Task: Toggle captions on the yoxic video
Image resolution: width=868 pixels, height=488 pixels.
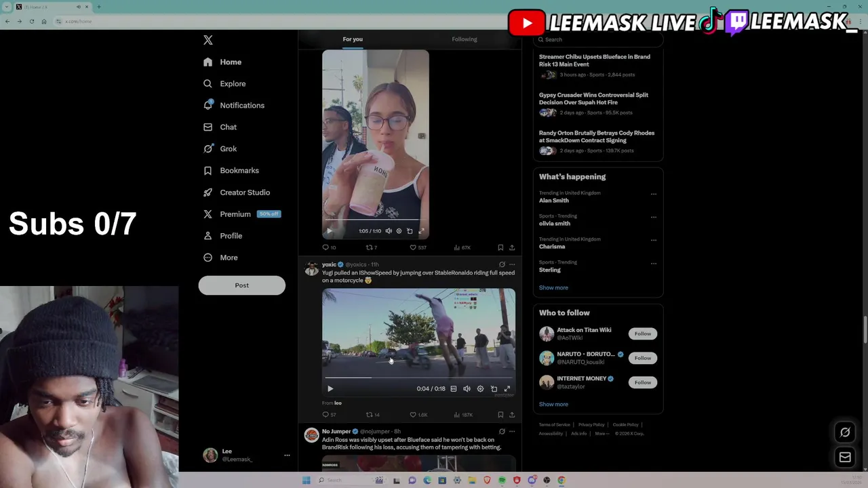Action: (x=454, y=388)
